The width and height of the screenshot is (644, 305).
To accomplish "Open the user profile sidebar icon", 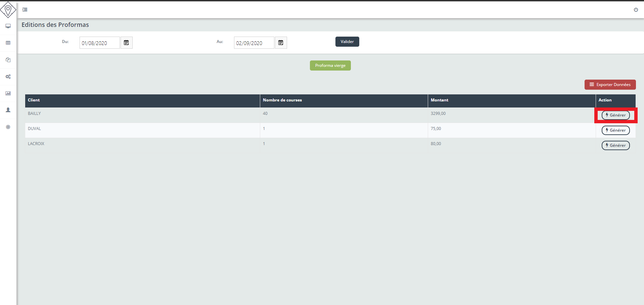I will coord(8,110).
